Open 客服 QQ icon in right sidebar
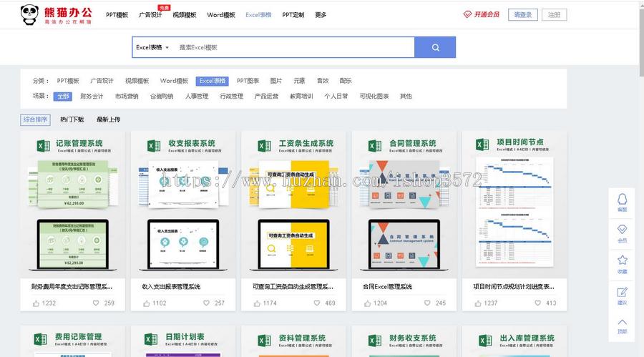644x357 pixels. (623, 199)
